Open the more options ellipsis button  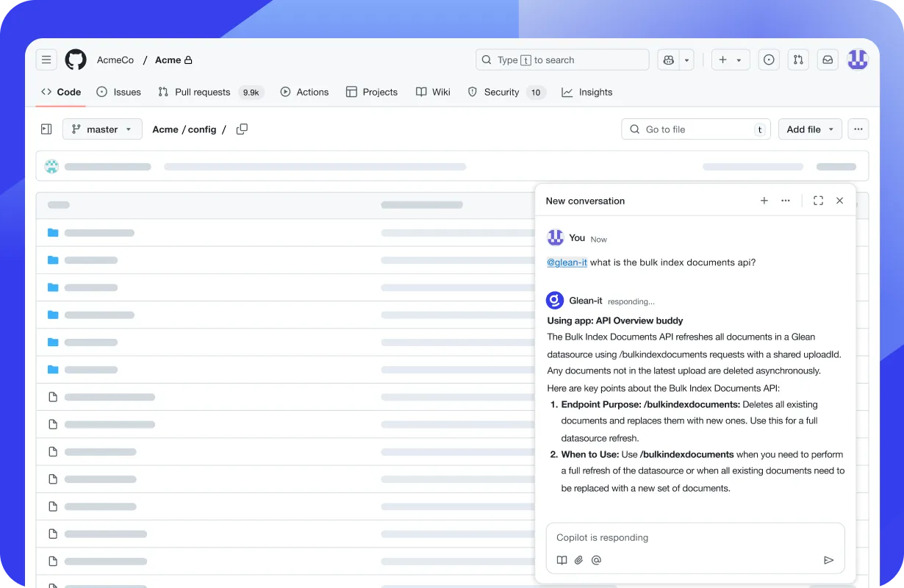coord(858,129)
